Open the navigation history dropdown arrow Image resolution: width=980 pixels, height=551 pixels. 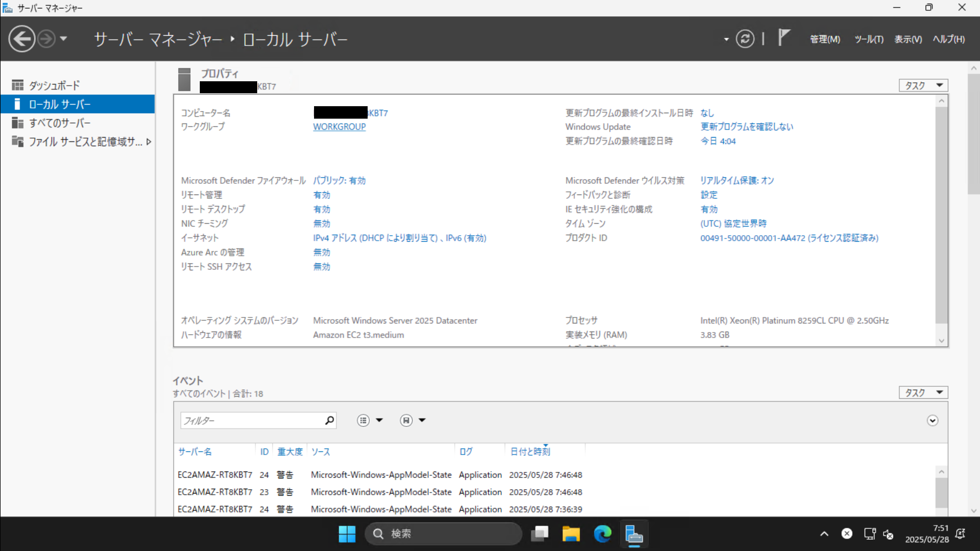pos(63,39)
